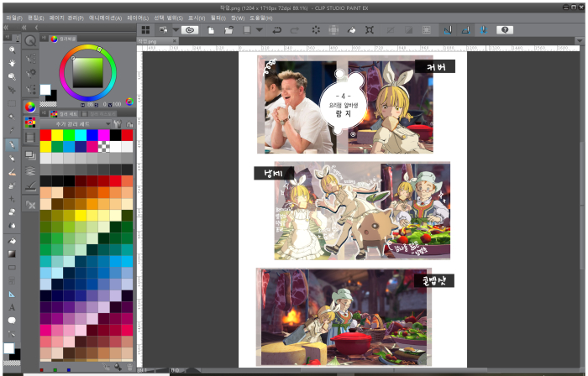
Task: Toggle Snap to Ruler
Action: click(448, 29)
